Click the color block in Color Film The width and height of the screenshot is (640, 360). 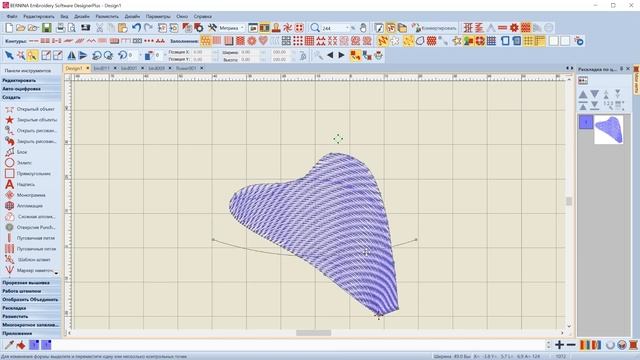(x=586, y=122)
